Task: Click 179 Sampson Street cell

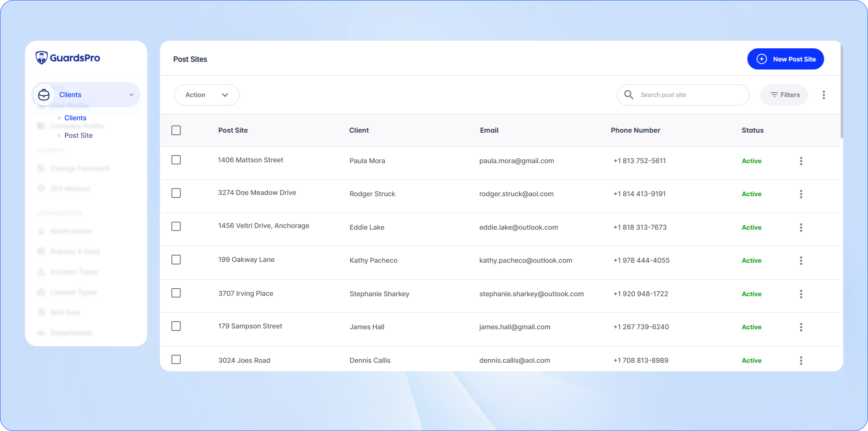Action: pos(250,326)
